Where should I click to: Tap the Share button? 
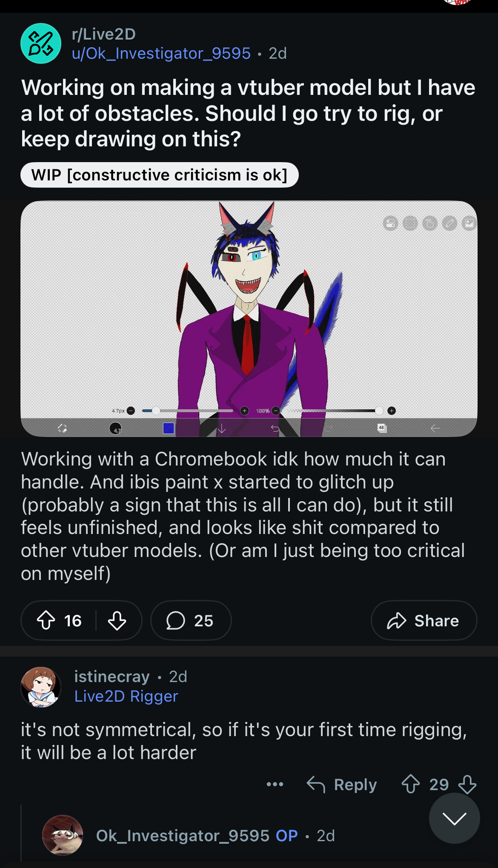(424, 620)
